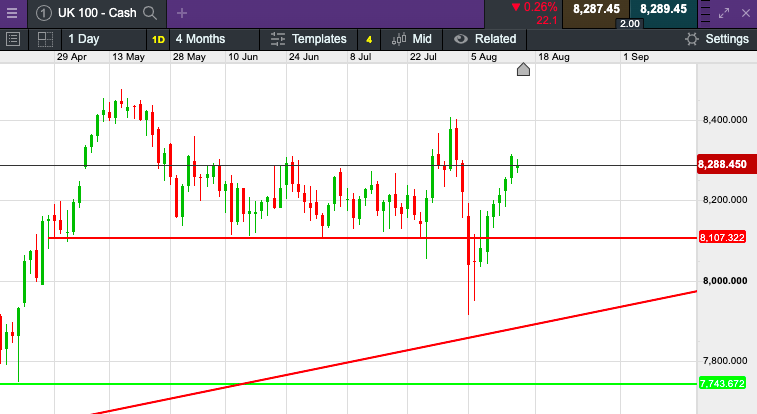Viewport: 757px width, 414px height.
Task: Click the 28 May date label
Action: (x=189, y=57)
